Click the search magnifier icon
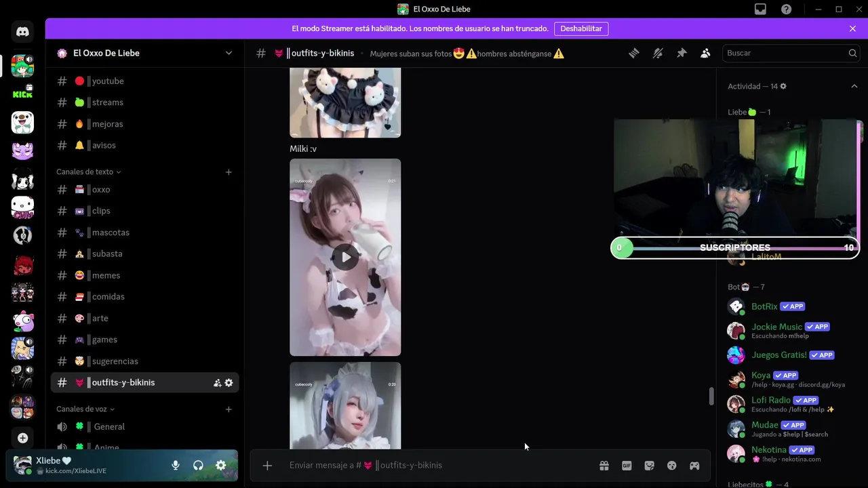This screenshot has width=868, height=488. (852, 53)
